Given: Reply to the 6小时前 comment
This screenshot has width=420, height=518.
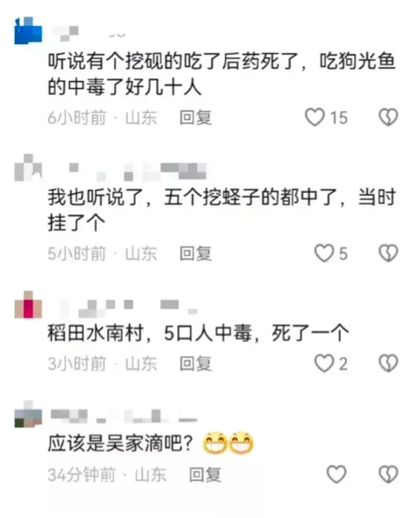Looking at the screenshot, I should [x=195, y=117].
